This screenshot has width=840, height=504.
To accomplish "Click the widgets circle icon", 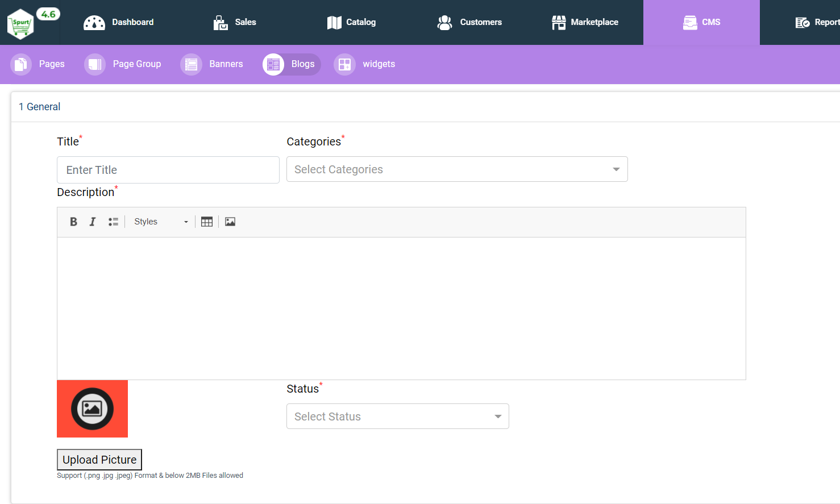I will [344, 64].
